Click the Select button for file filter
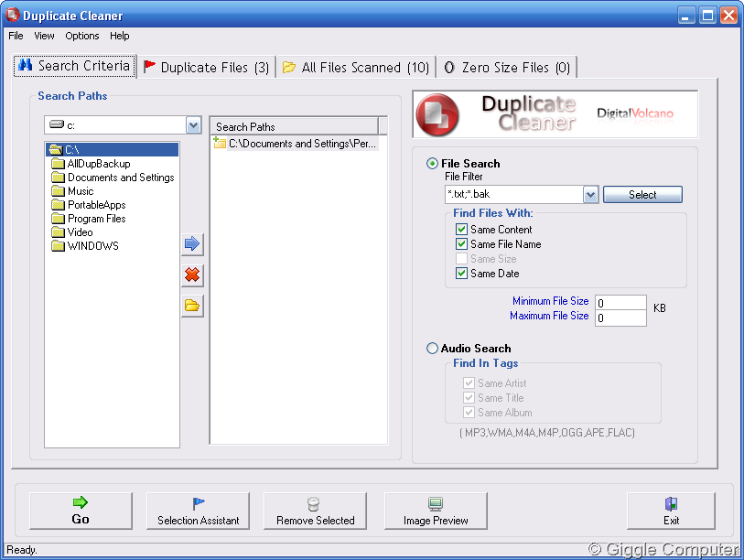Image resolution: width=744 pixels, height=560 pixels. (x=642, y=195)
